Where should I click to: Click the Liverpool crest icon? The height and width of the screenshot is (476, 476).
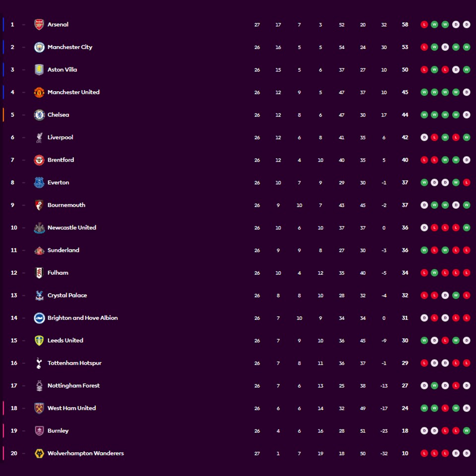[x=39, y=137]
